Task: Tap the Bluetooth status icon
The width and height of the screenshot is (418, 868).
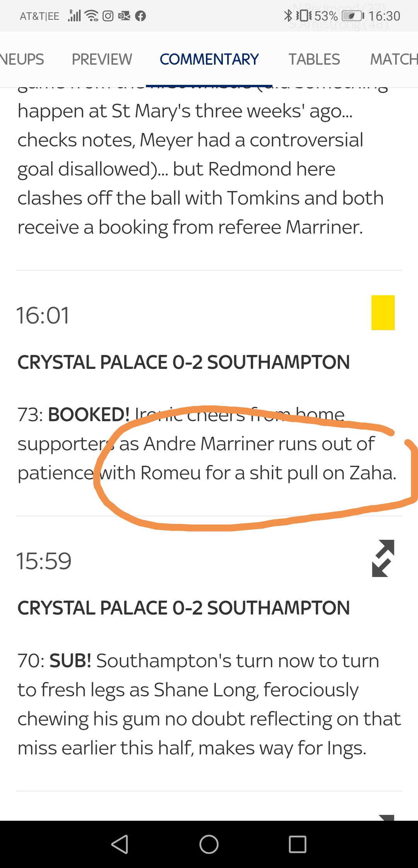Action: pos(288,16)
